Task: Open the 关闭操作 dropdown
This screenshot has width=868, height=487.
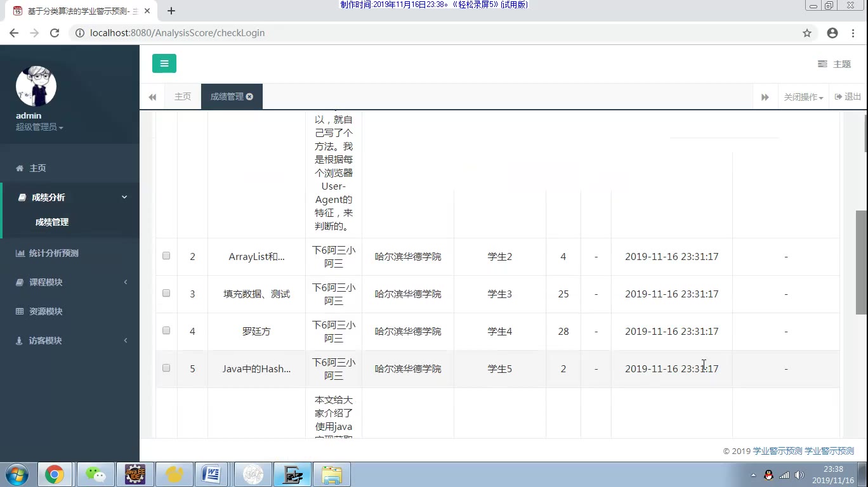Action: (x=803, y=97)
